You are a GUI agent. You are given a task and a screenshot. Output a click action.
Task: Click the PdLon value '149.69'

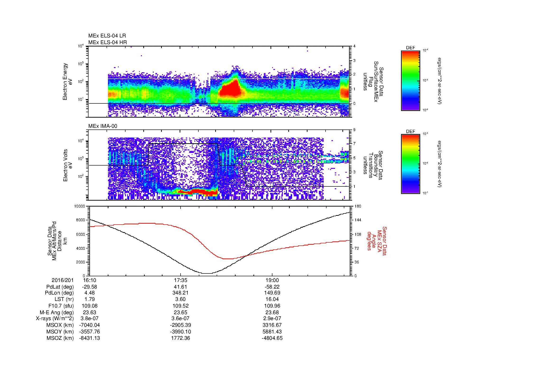click(272, 293)
